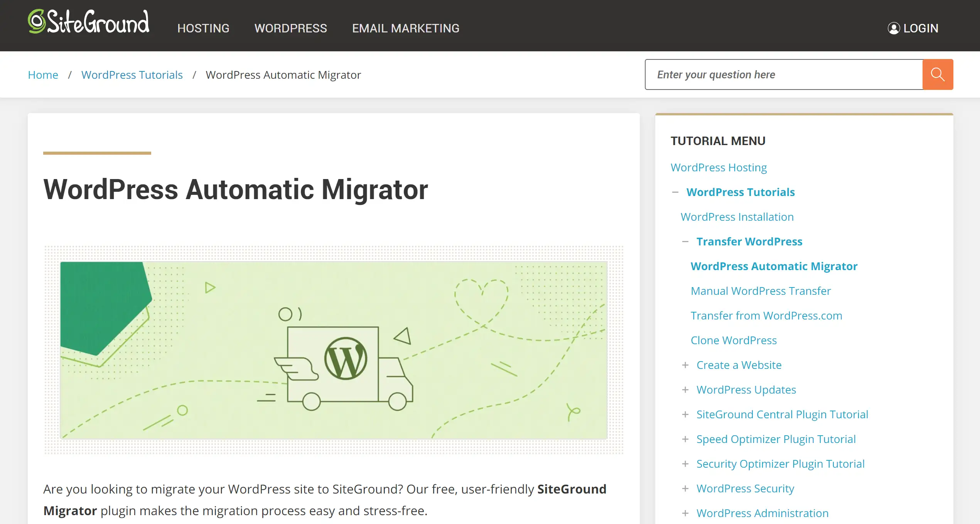Go to Home breadcrumb
Screen dimensions: 980x524
(x=43, y=75)
